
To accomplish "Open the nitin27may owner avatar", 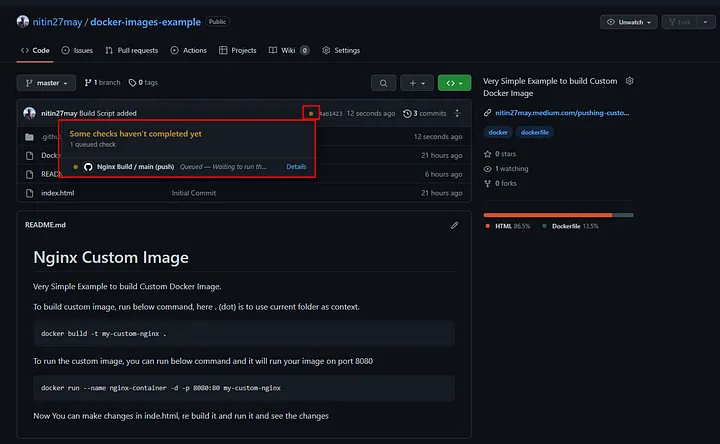I will 22,22.
